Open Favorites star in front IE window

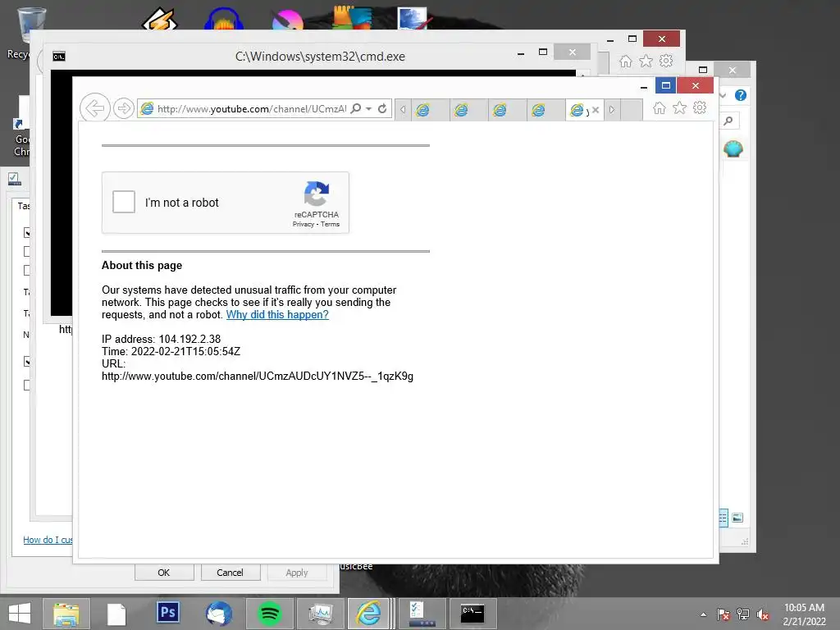[x=679, y=108]
